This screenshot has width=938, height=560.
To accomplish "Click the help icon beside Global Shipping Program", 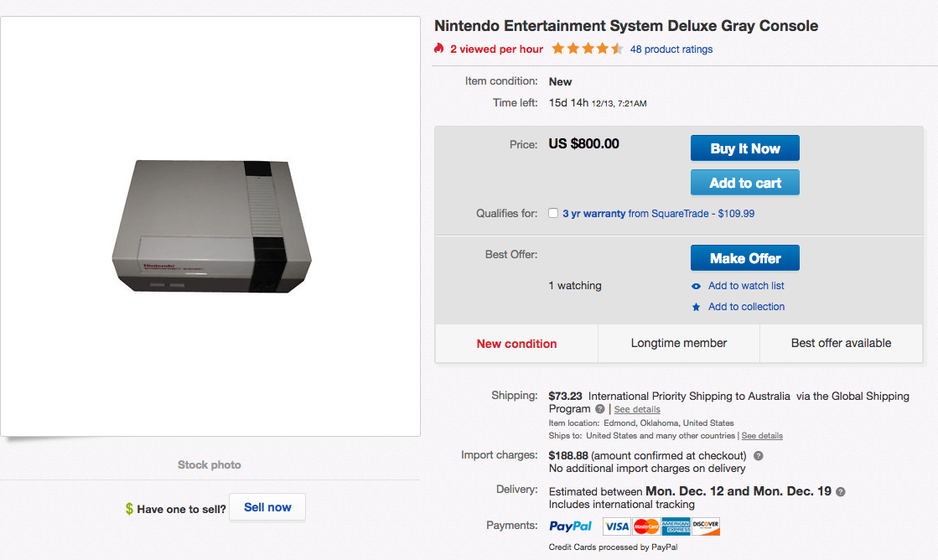I will coord(599,409).
